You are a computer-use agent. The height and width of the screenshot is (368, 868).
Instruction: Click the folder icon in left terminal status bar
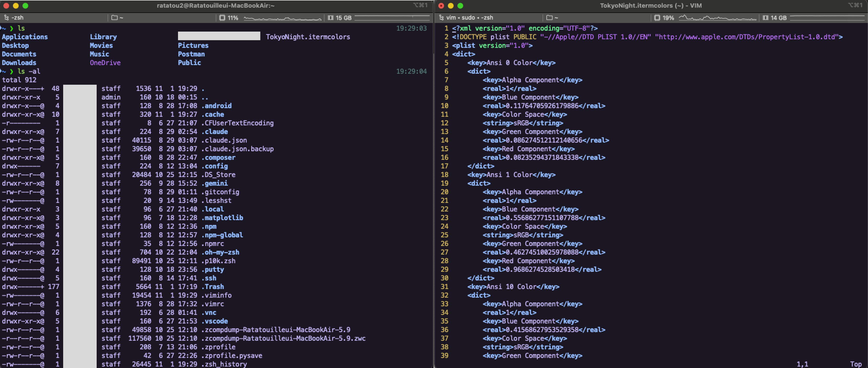[115, 17]
